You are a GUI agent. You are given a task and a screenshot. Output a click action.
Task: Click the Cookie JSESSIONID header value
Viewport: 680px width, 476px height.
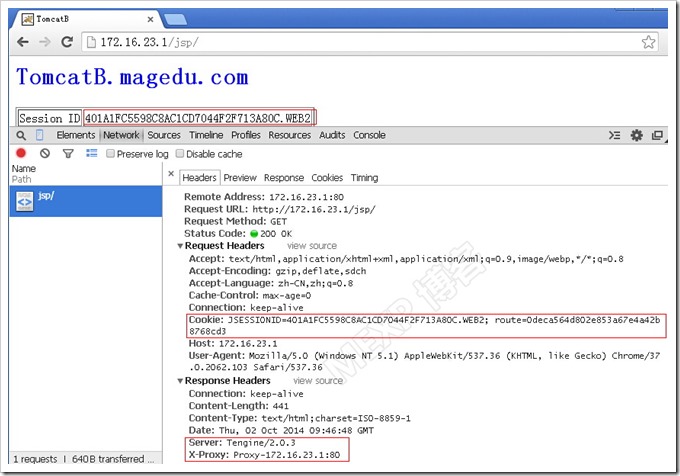point(425,326)
